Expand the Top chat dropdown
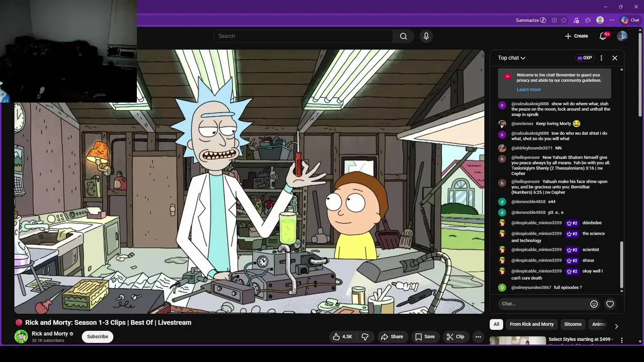 (512, 58)
